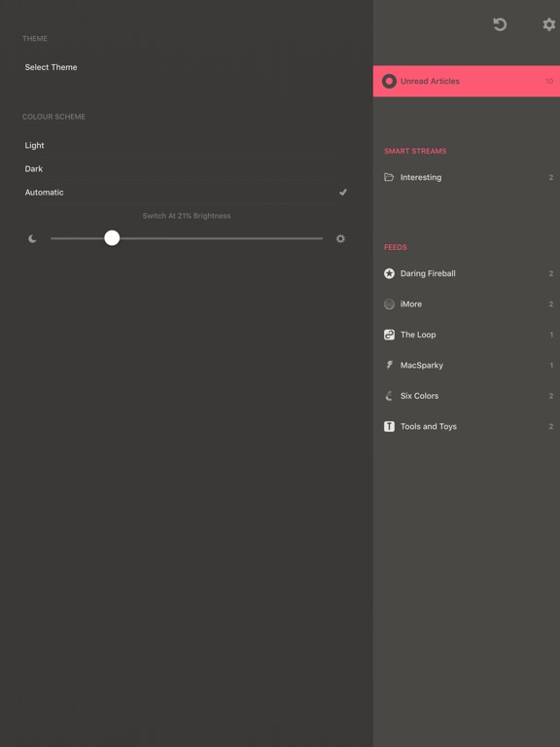Click the refresh feeds icon
This screenshot has width=560, height=747.
tap(500, 24)
